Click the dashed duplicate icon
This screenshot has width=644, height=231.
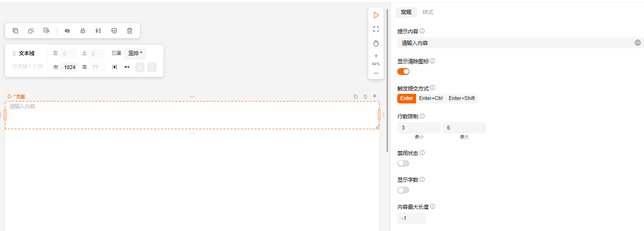click(x=31, y=30)
